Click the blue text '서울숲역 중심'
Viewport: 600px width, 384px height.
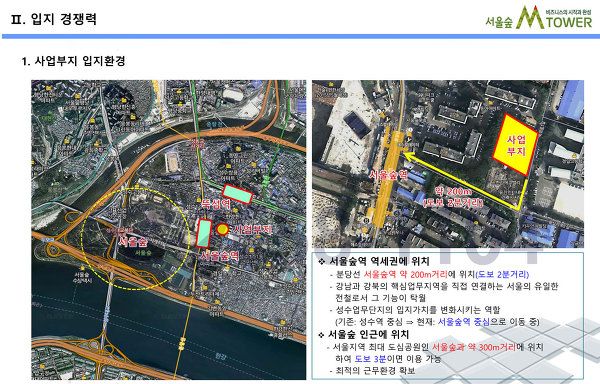click(x=464, y=322)
